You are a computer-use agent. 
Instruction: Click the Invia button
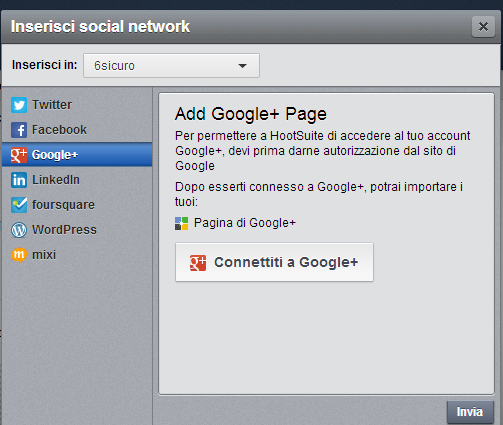[470, 412]
